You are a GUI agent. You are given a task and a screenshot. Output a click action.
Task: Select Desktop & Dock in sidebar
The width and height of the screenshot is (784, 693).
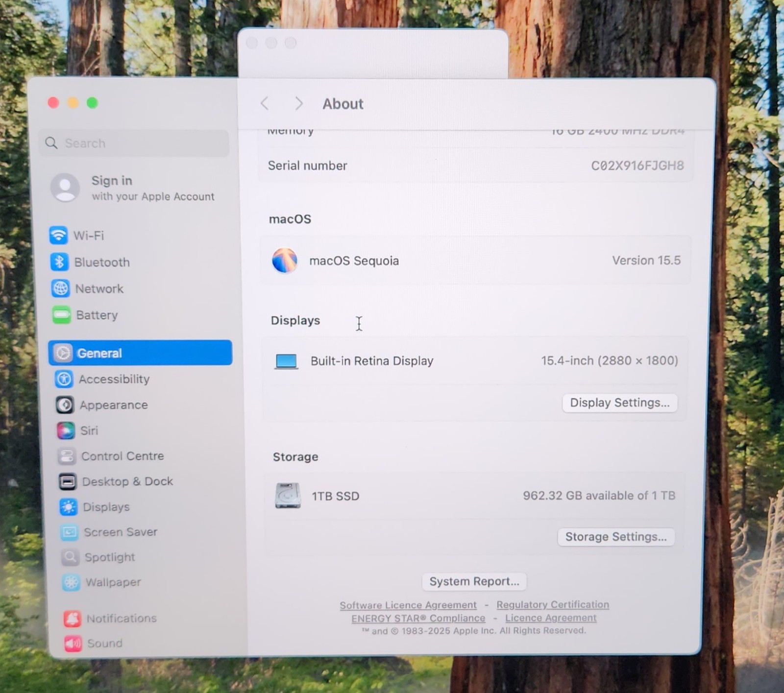click(127, 481)
